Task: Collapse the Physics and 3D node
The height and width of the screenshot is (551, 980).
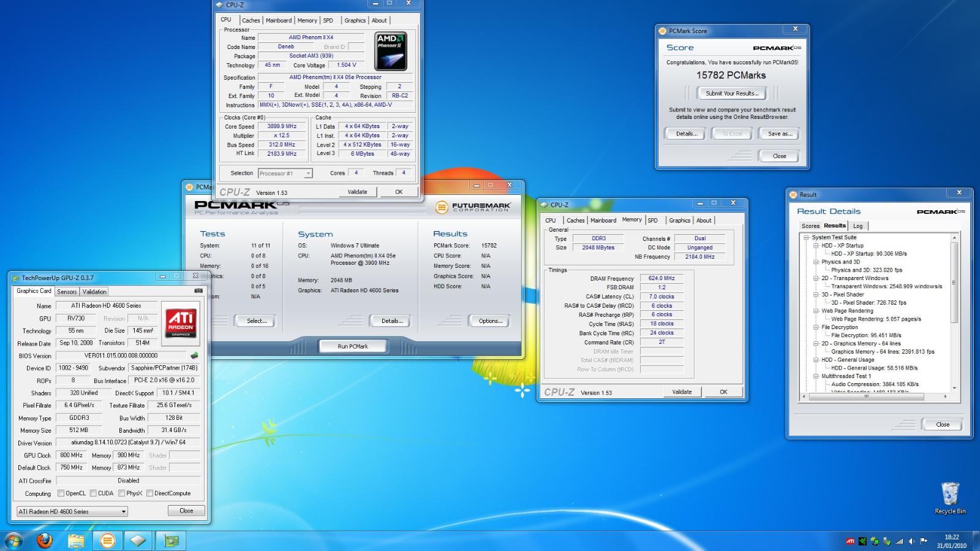Action: pos(816,262)
